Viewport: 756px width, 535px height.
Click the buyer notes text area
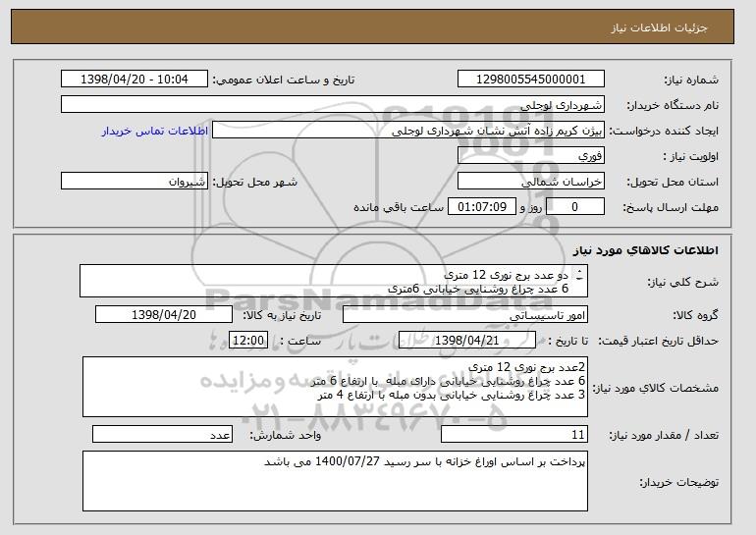click(335, 481)
